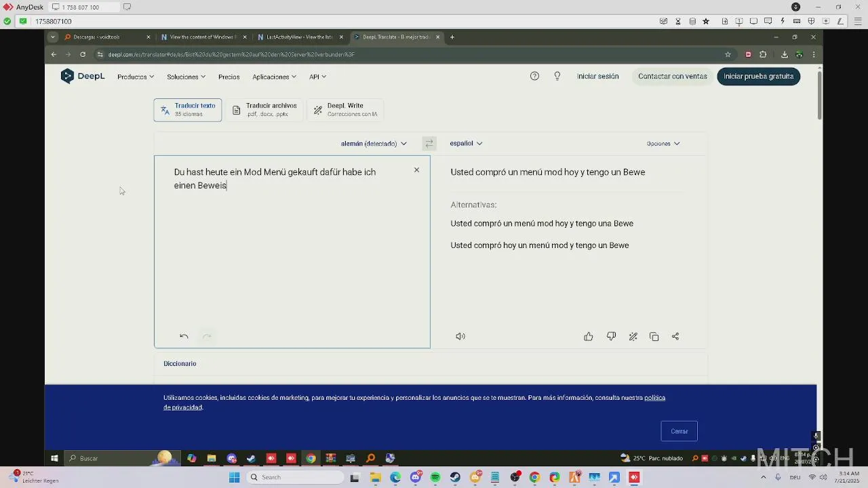Viewport: 868px width, 488px height.
Task: Click Contactar con ventas button
Action: 673,77
